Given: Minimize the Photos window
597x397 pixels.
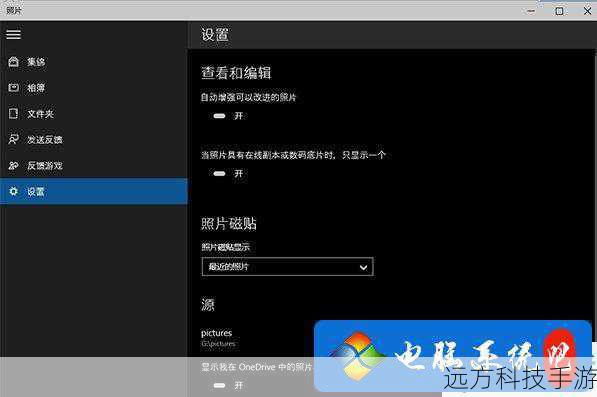Looking at the screenshot, I should [x=531, y=11].
